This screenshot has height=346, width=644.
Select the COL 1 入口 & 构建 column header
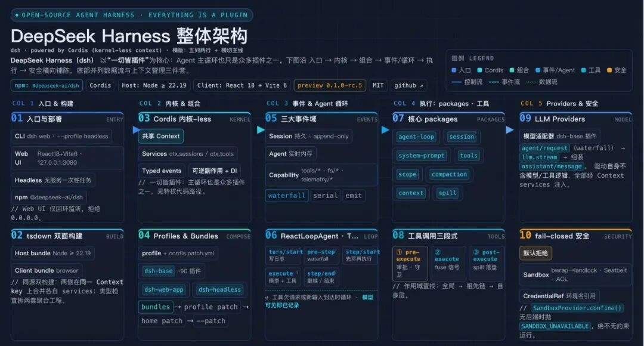pyautogui.click(x=43, y=104)
